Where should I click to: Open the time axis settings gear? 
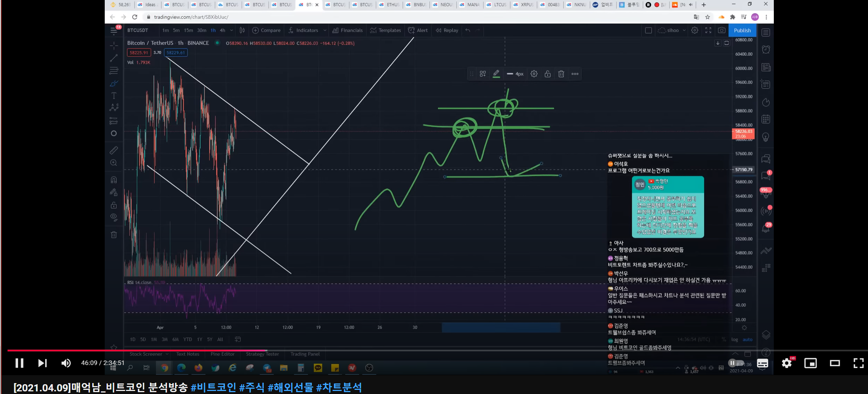coord(744,328)
